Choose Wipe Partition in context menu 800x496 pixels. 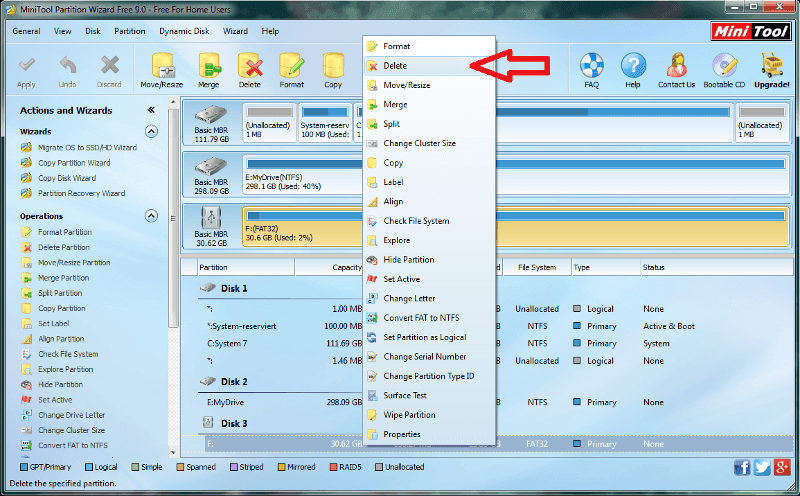(429, 414)
